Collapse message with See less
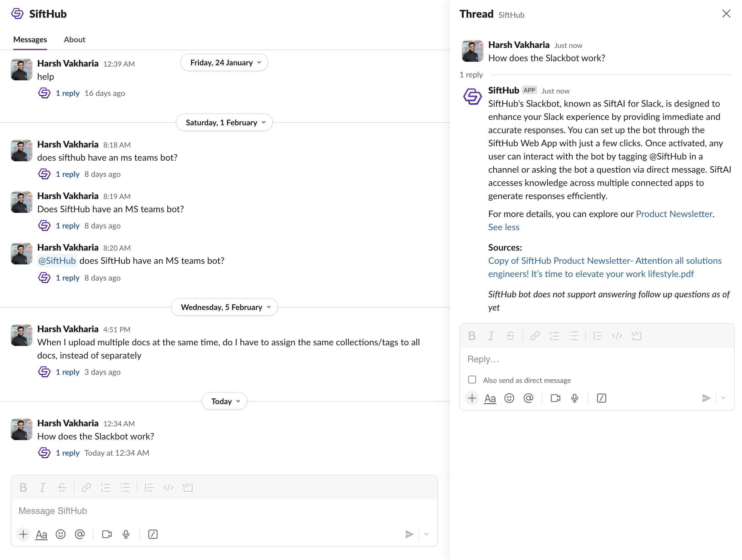 [504, 227]
